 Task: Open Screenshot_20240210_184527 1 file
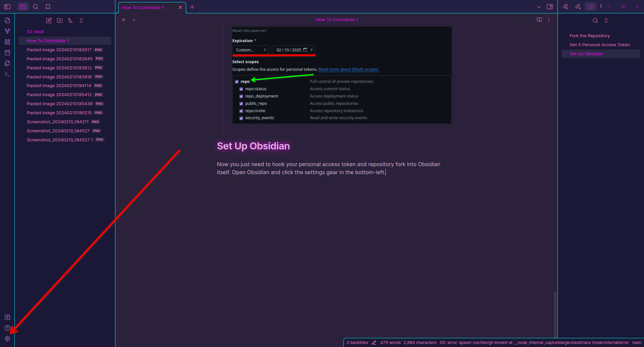pyautogui.click(x=65, y=140)
